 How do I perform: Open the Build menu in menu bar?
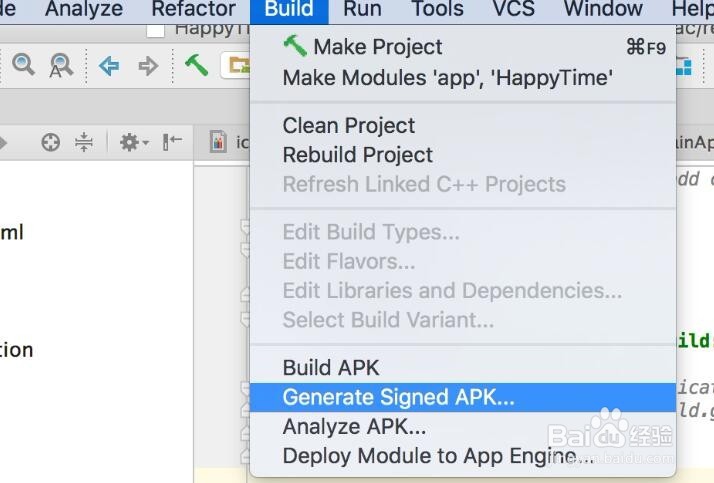(289, 10)
